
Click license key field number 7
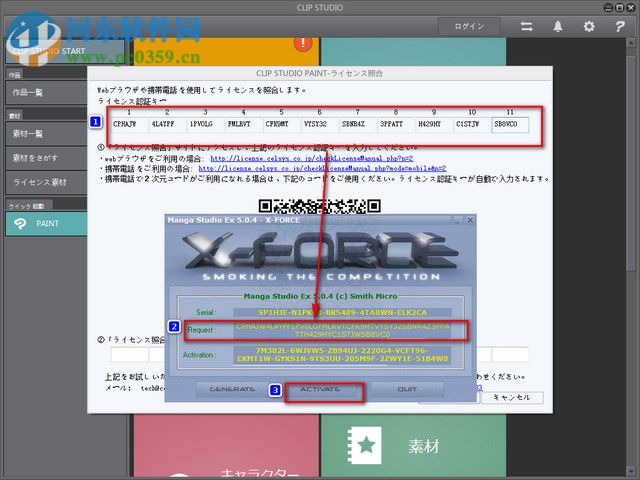pyautogui.click(x=358, y=124)
